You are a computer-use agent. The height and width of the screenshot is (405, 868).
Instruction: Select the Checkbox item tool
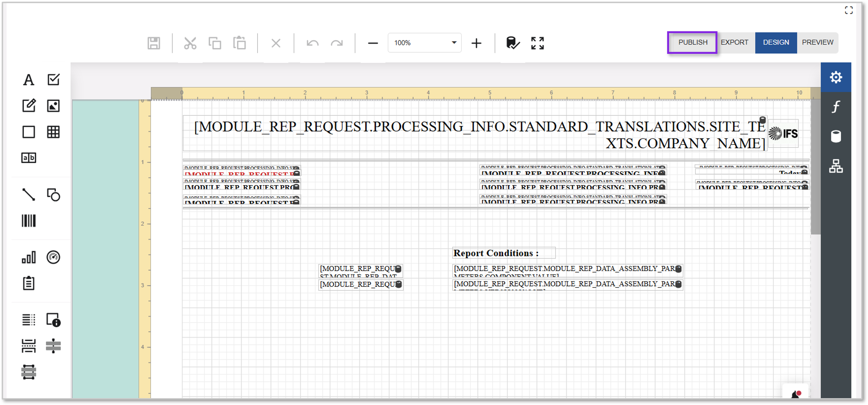53,80
